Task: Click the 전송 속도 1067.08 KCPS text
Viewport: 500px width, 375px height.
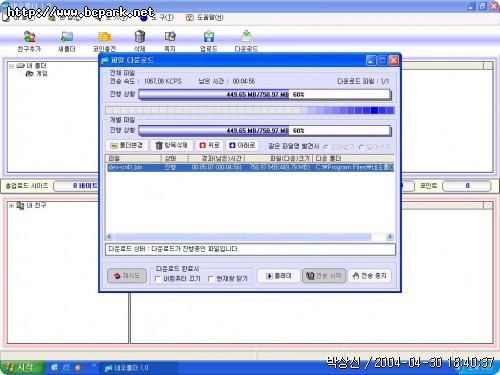Action: click(x=146, y=81)
